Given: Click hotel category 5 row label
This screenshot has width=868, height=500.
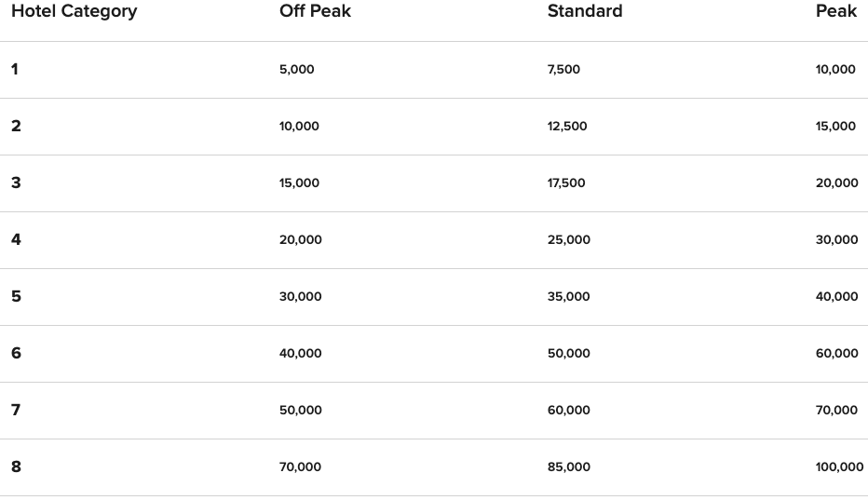Looking at the screenshot, I should pos(16,296).
